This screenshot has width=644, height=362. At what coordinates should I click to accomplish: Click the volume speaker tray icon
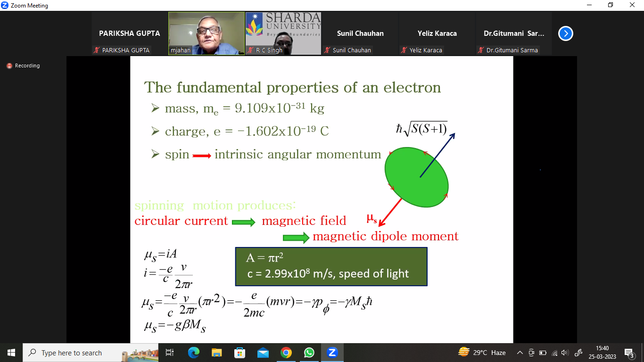pyautogui.click(x=565, y=353)
